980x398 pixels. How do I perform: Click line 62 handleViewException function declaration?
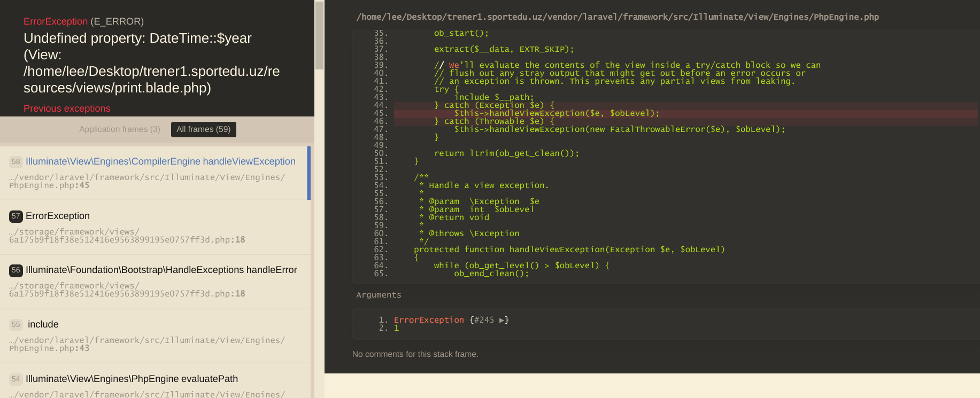(569, 249)
